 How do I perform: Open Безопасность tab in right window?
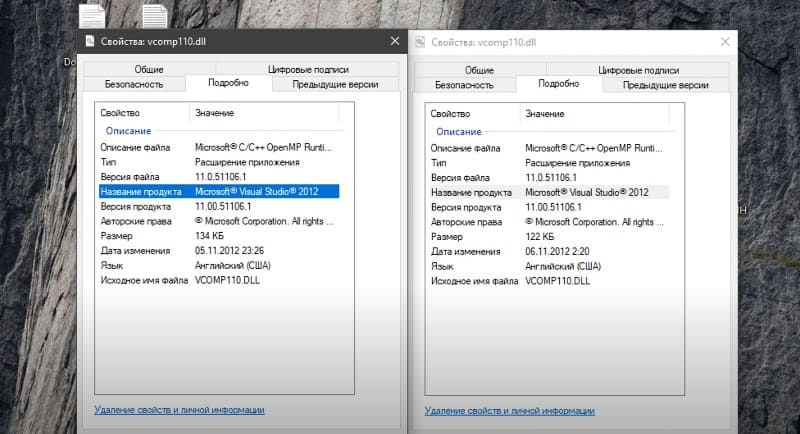click(x=464, y=85)
